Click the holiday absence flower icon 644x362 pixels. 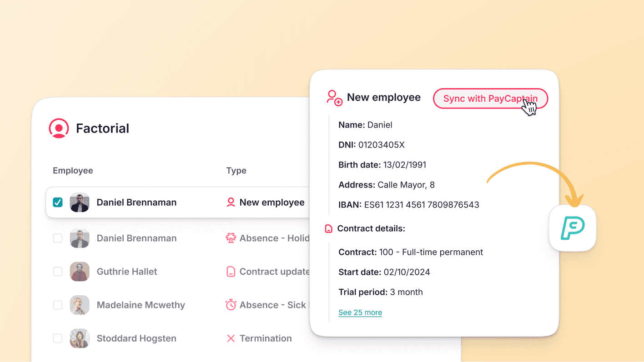tap(231, 238)
